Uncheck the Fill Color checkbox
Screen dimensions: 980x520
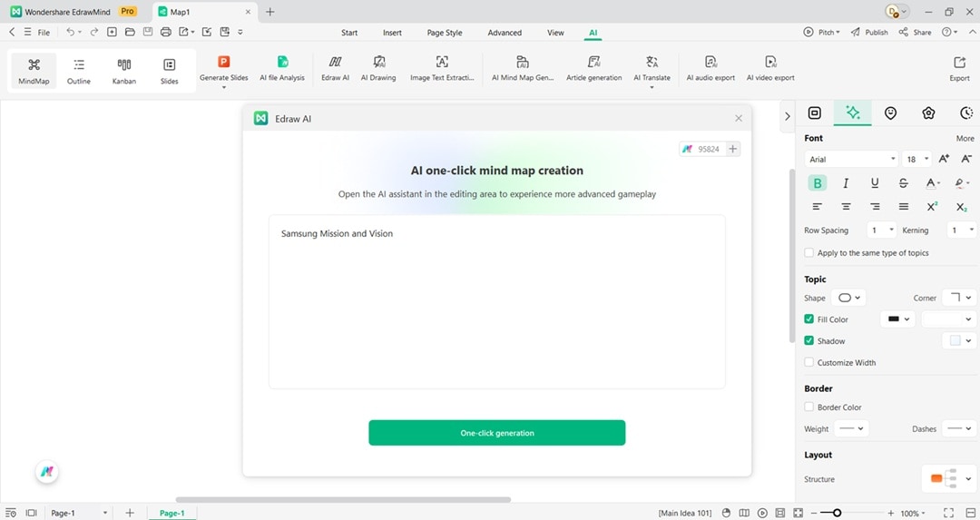click(808, 319)
